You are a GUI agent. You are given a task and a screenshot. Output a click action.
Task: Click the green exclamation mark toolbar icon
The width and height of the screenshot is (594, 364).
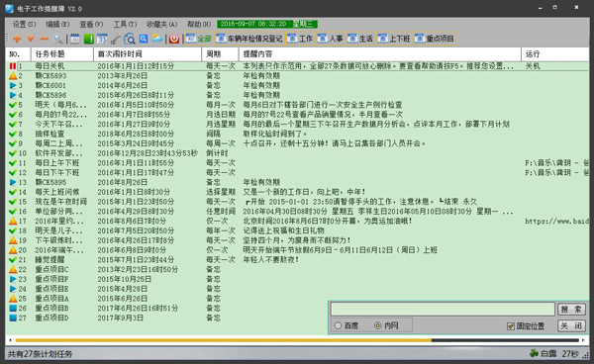(89, 39)
